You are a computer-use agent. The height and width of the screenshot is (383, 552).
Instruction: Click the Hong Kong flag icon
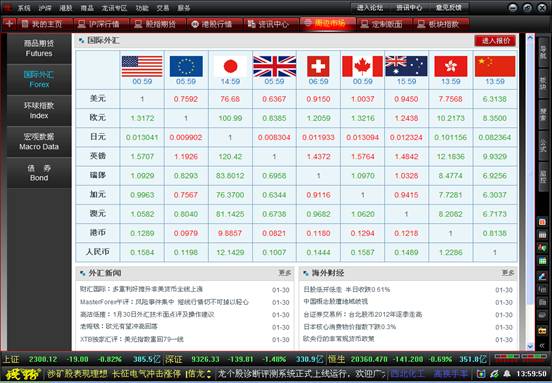point(451,66)
